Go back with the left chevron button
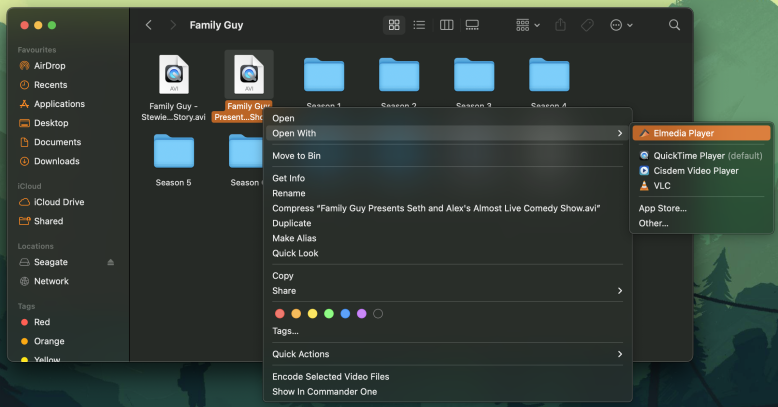The height and width of the screenshot is (407, 778). pos(148,25)
